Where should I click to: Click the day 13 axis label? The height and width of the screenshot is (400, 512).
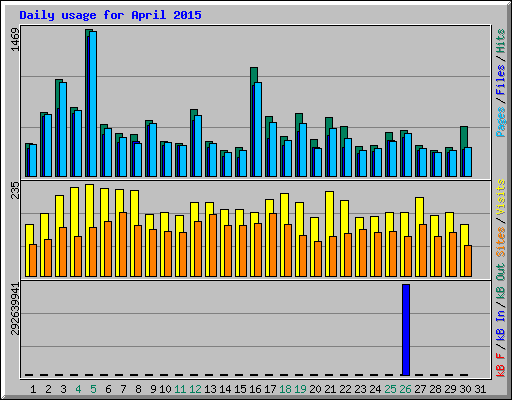210,389
